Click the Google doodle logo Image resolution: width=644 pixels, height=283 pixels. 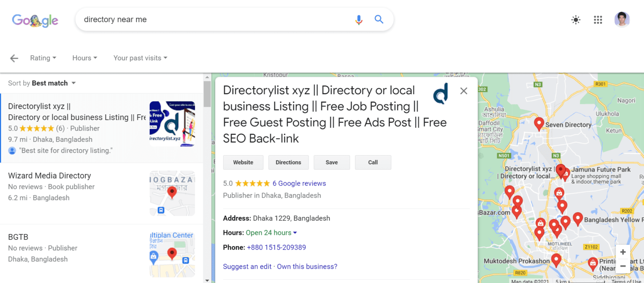point(35,21)
